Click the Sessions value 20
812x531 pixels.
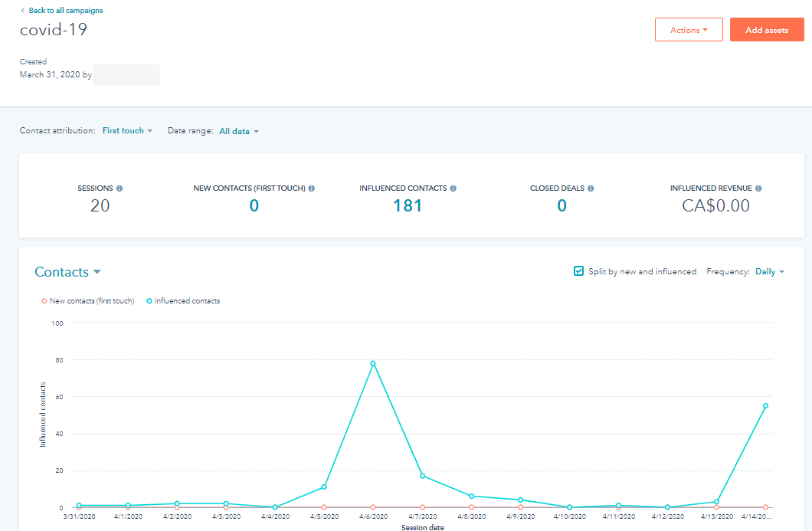[100, 205]
